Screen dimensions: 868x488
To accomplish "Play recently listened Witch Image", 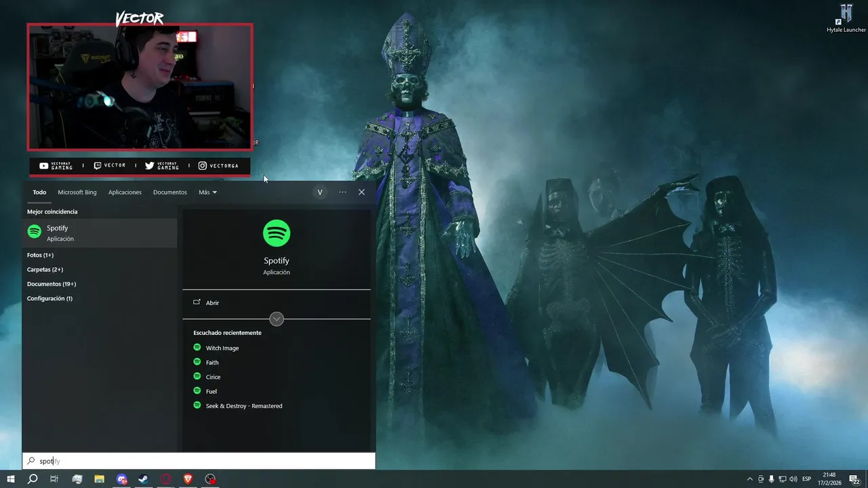I will [222, 348].
